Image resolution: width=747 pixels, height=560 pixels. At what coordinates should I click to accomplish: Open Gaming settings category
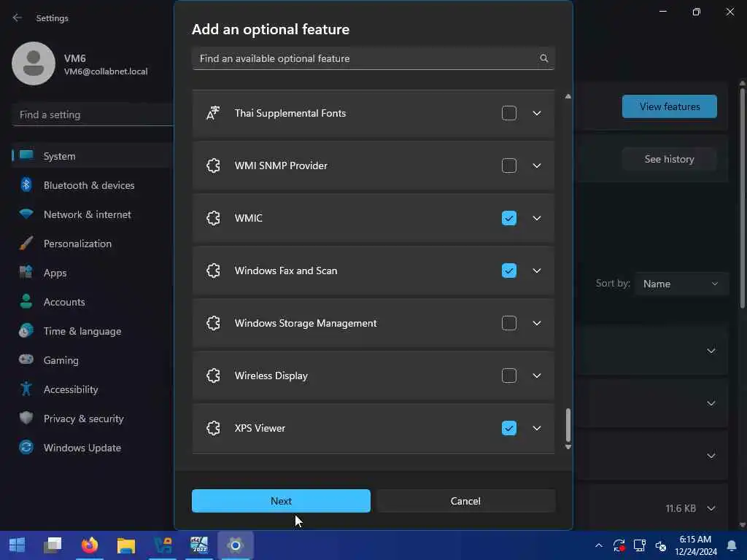(93, 360)
